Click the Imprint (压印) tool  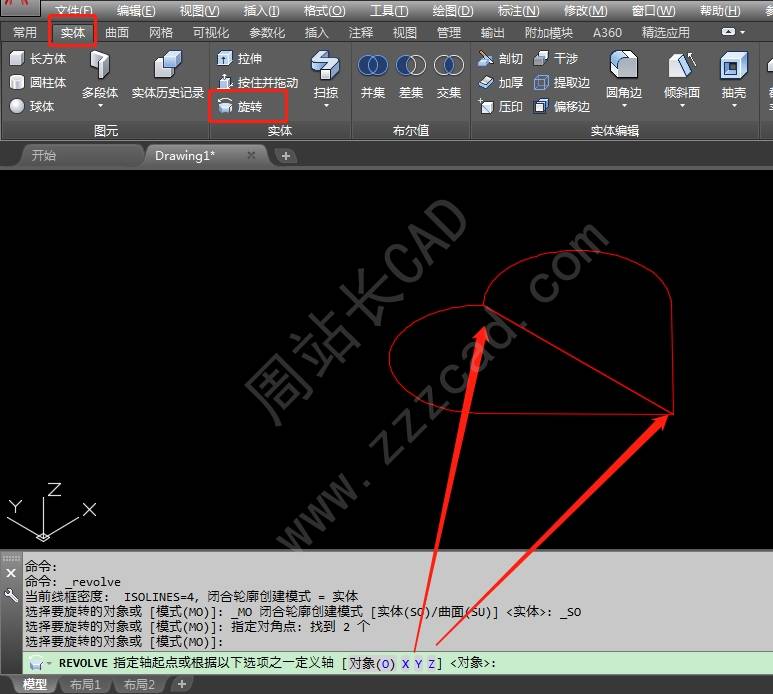(500, 106)
